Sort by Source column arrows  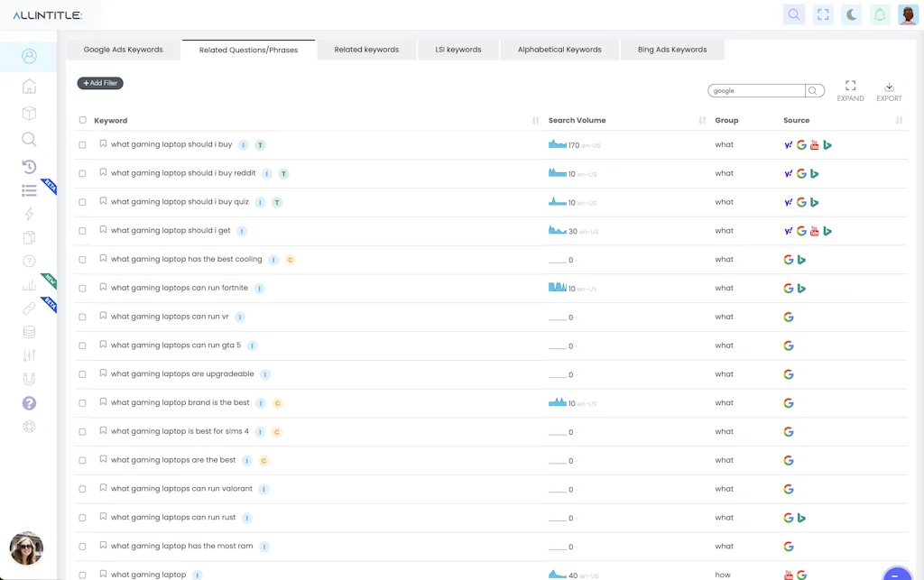tap(899, 120)
